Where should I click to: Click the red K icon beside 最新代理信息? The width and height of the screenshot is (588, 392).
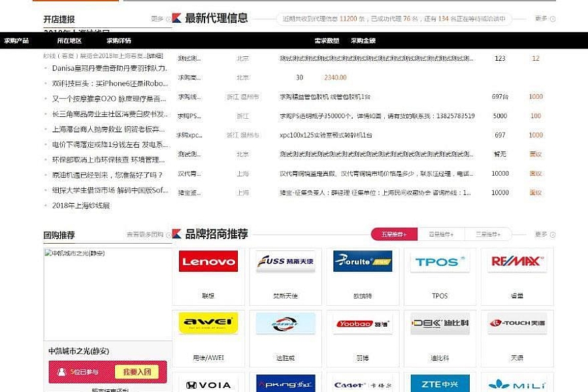(176, 18)
